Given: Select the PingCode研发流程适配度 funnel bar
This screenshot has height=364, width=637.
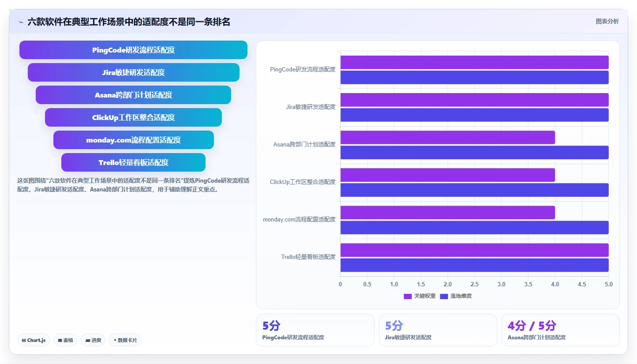Looking at the screenshot, I should point(133,50).
